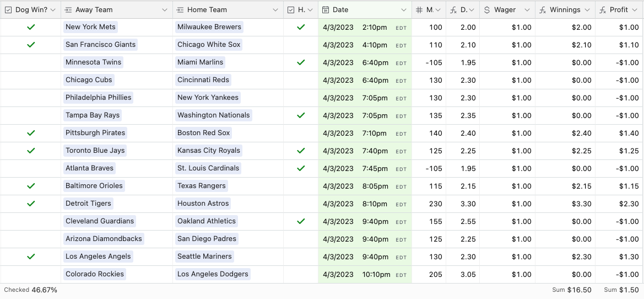Click the Home Team field type icon

pyautogui.click(x=180, y=10)
